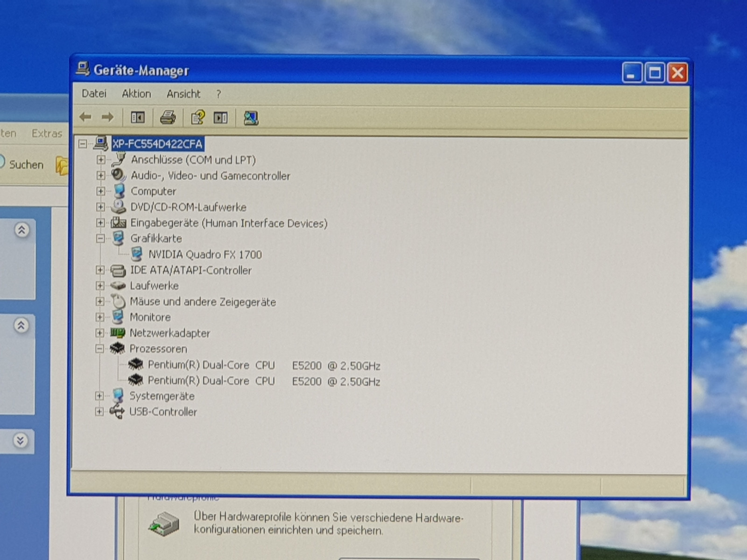Open the Aktion menu
The width and height of the screenshot is (747, 560).
click(x=136, y=94)
